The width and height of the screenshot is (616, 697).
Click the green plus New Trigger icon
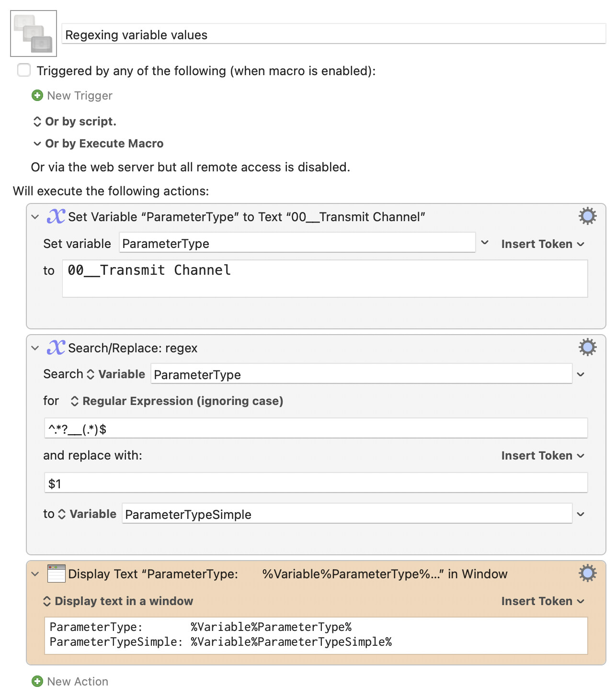coord(37,96)
